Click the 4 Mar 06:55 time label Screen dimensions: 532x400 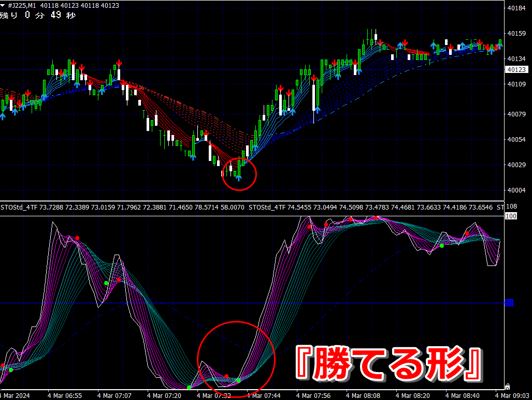pyautogui.click(x=64, y=395)
